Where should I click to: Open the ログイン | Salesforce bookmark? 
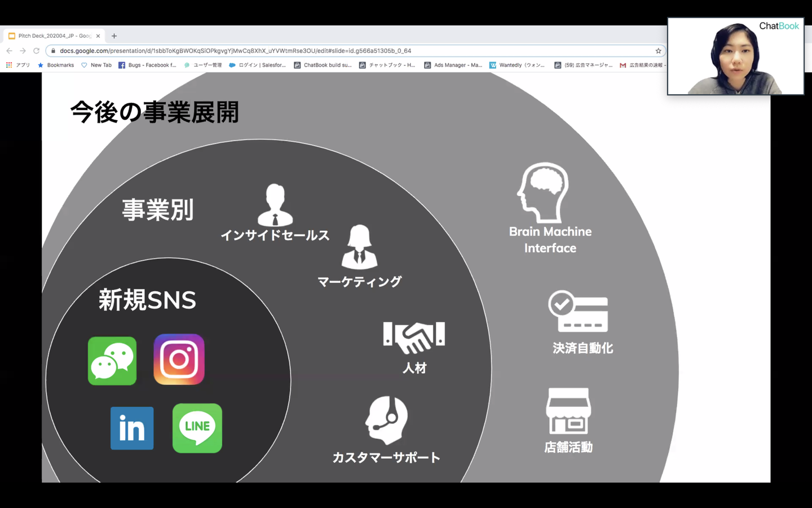click(x=257, y=65)
